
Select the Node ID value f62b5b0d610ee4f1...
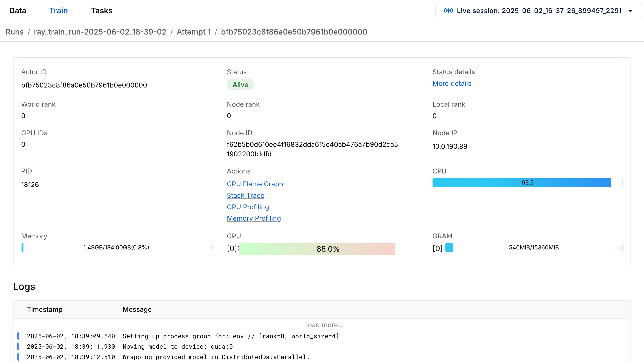pyautogui.click(x=312, y=149)
